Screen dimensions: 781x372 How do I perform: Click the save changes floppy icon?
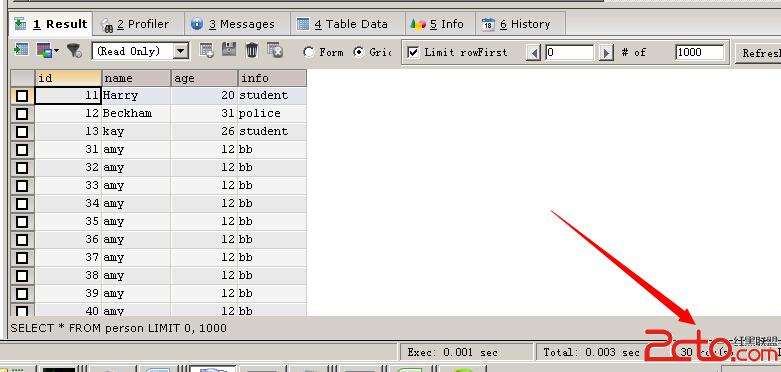[x=229, y=50]
